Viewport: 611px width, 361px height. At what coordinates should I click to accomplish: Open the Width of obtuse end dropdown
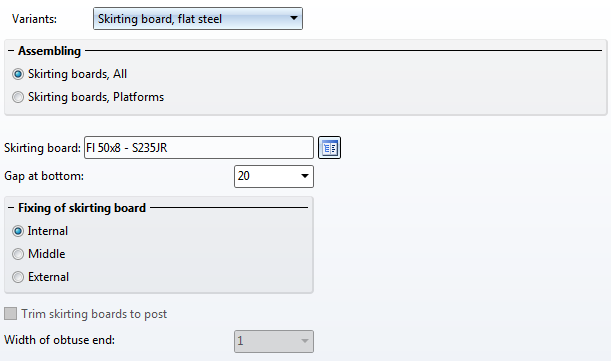point(305,341)
